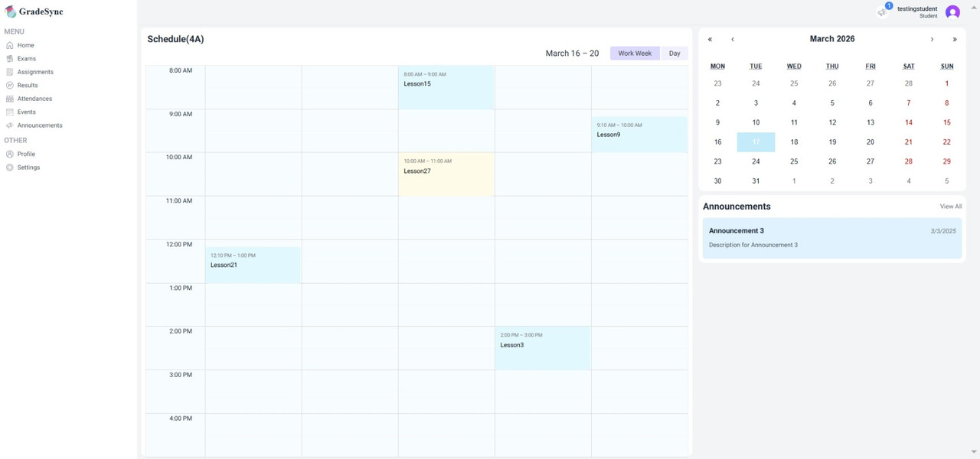Open the Results sidebar icon
This screenshot has height=459, width=980.
(9, 86)
